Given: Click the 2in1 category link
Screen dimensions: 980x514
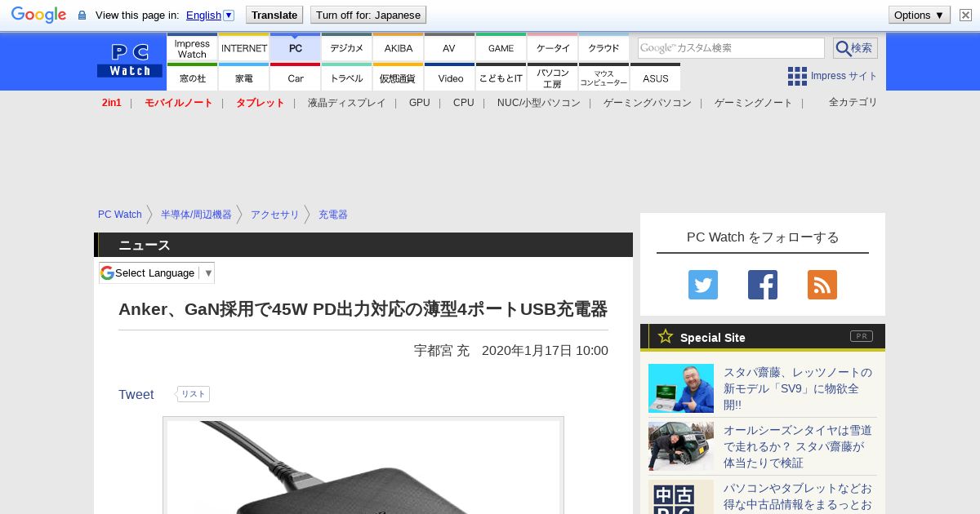Looking at the screenshot, I should coord(112,103).
